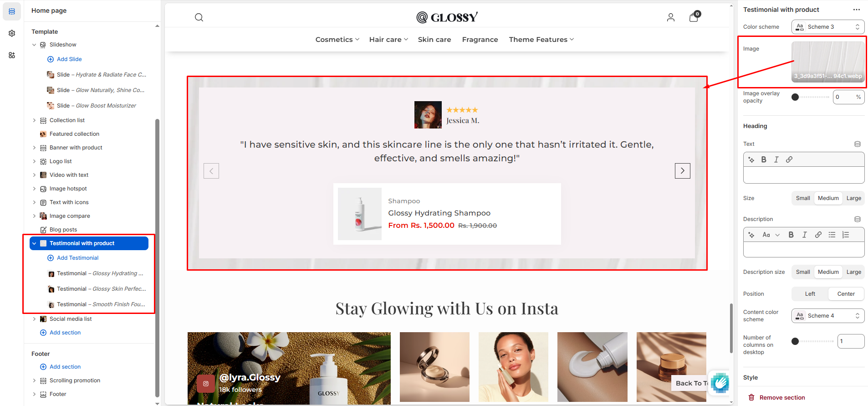The width and height of the screenshot is (868, 406).
Task: Click Add Testimonial link
Action: click(x=77, y=258)
